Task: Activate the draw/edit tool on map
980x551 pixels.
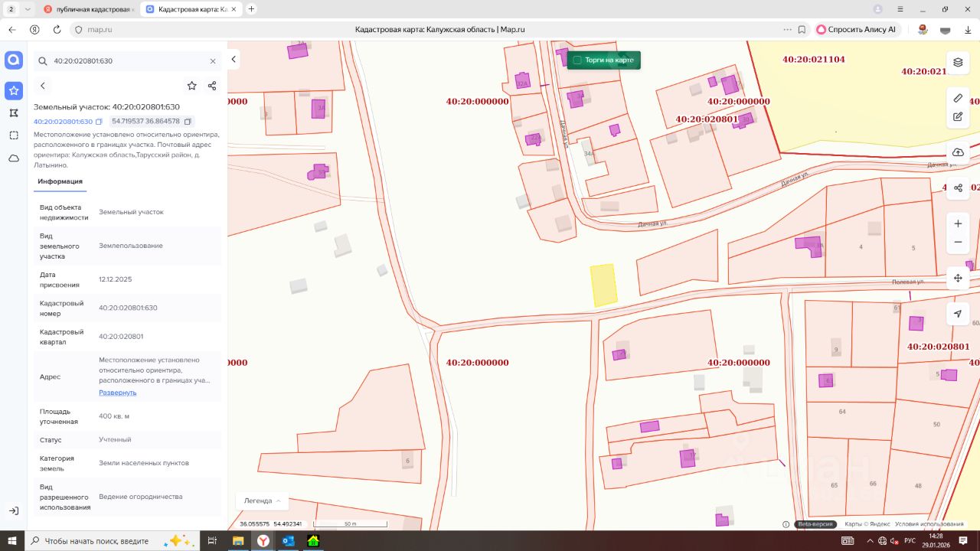Action: click(x=957, y=117)
